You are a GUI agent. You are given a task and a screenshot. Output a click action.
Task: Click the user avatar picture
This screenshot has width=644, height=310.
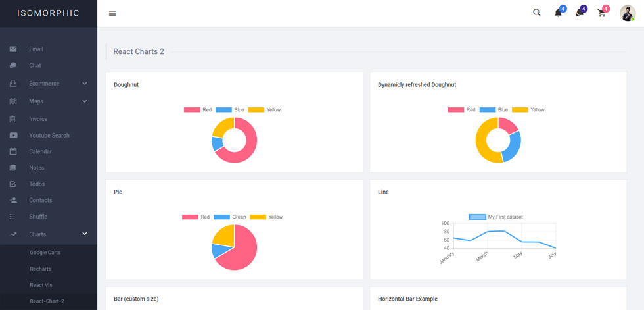628,13
